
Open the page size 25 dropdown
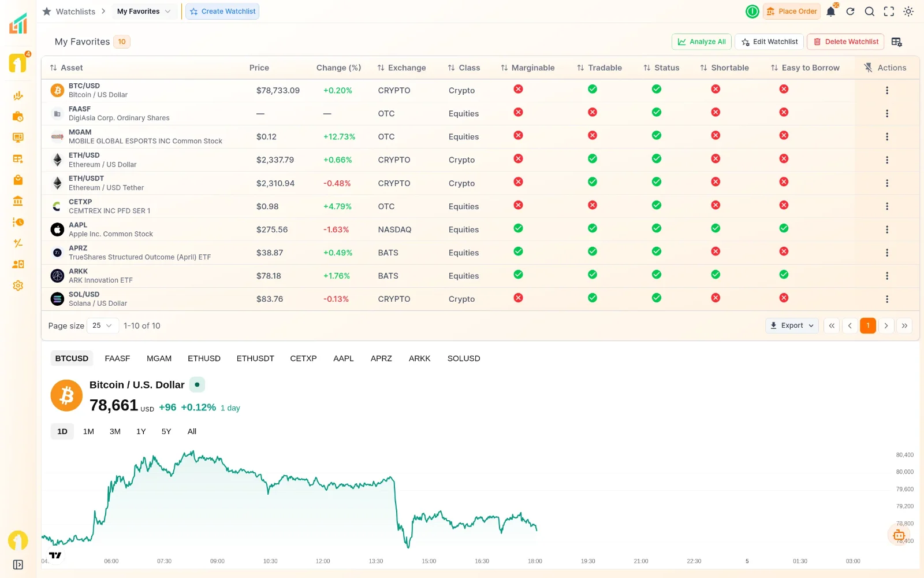[x=103, y=325]
